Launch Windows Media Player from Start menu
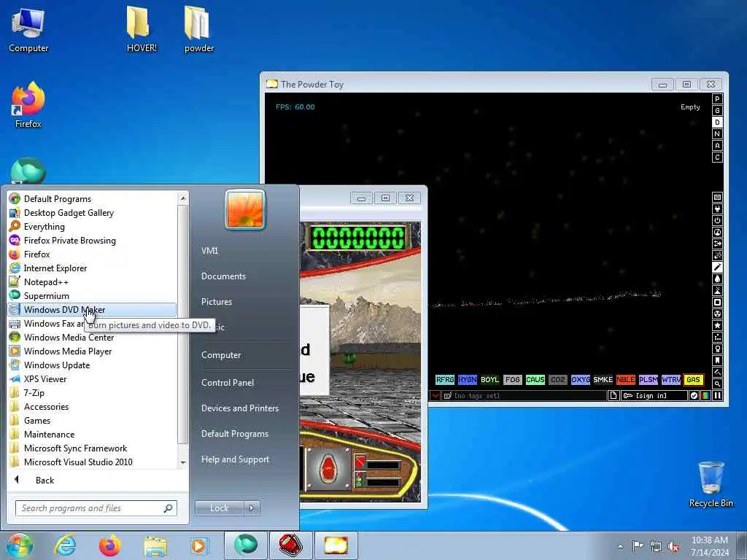Screen dimensions: 747x560 [x=92, y=351]
